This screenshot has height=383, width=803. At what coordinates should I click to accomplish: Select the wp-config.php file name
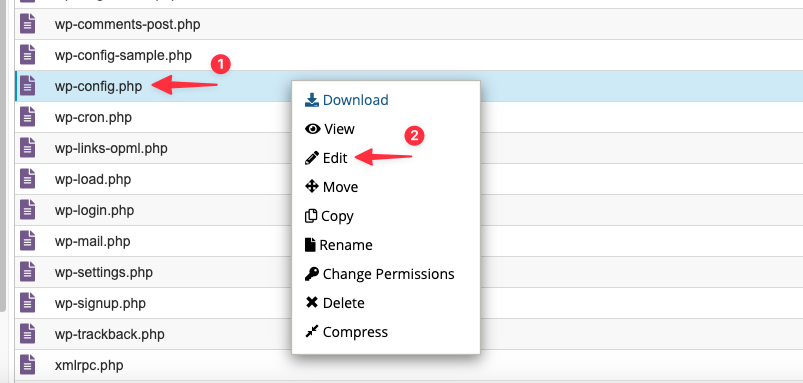click(x=98, y=86)
